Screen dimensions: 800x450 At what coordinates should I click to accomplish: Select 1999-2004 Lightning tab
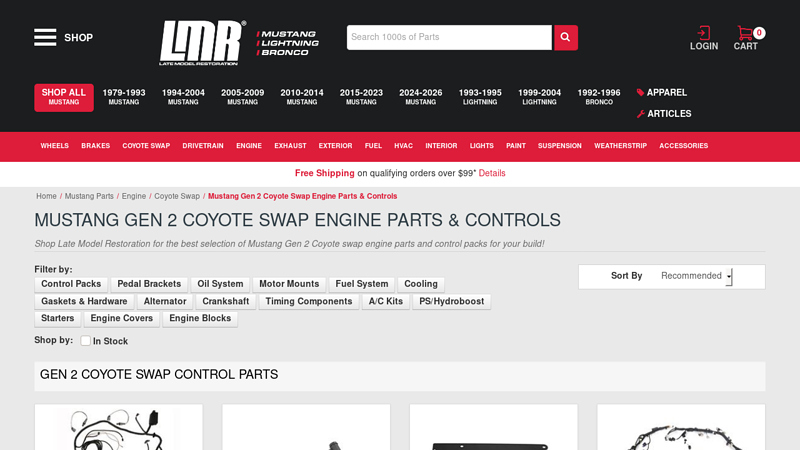(539, 97)
